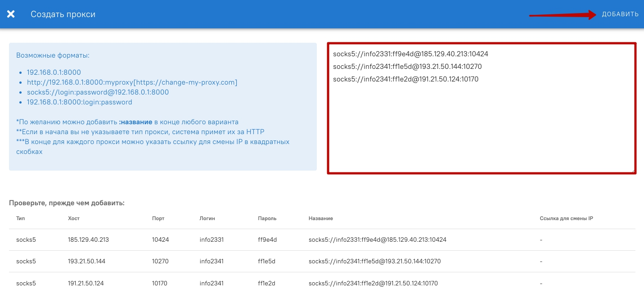
Task: Close the Создать прокси dialog
Action: point(11,14)
